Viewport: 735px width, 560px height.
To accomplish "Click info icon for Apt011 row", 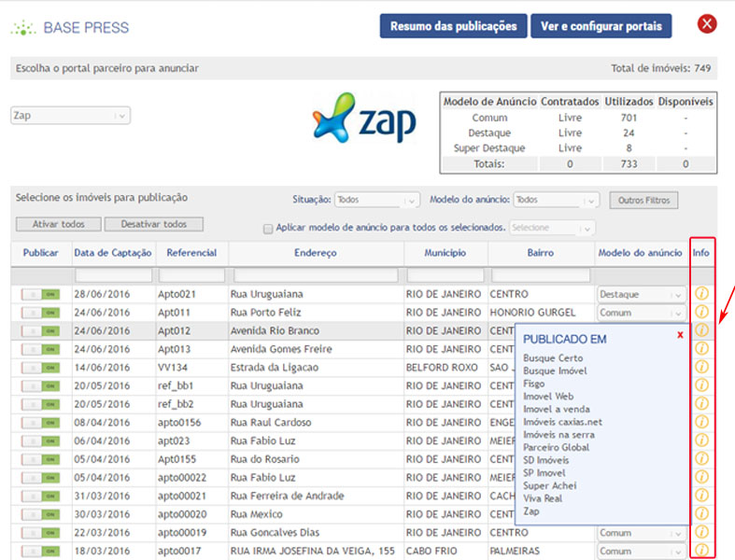I will pos(702,313).
